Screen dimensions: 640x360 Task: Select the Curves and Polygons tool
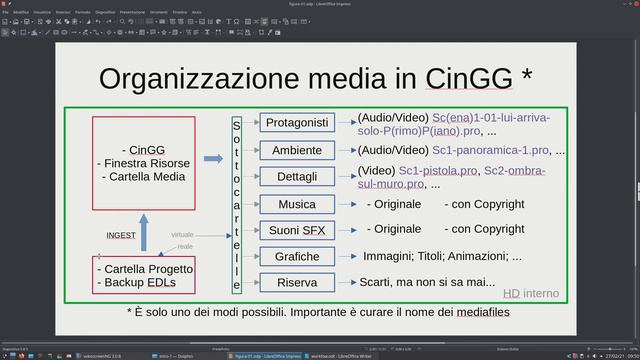[x=85, y=32]
